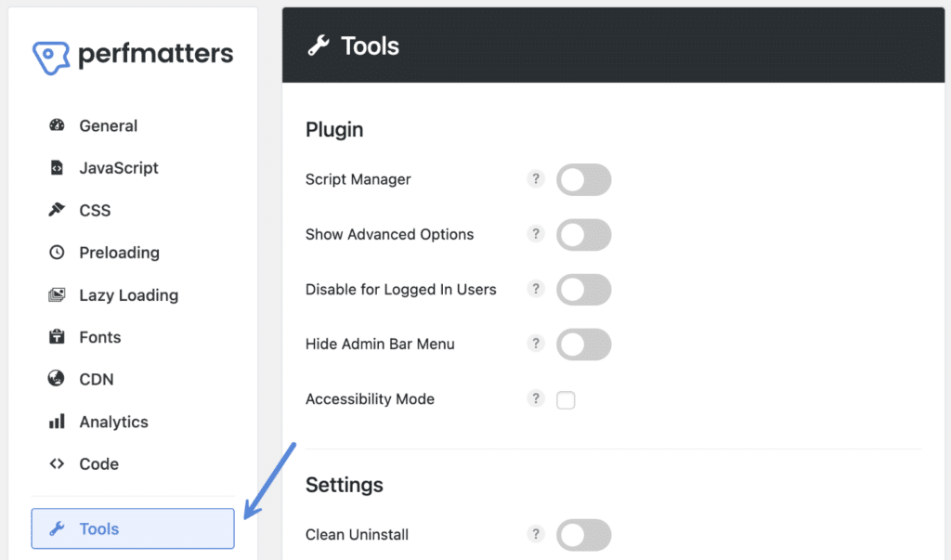
Task: Click help icon beside Clean Uninstall
Action: point(535,534)
